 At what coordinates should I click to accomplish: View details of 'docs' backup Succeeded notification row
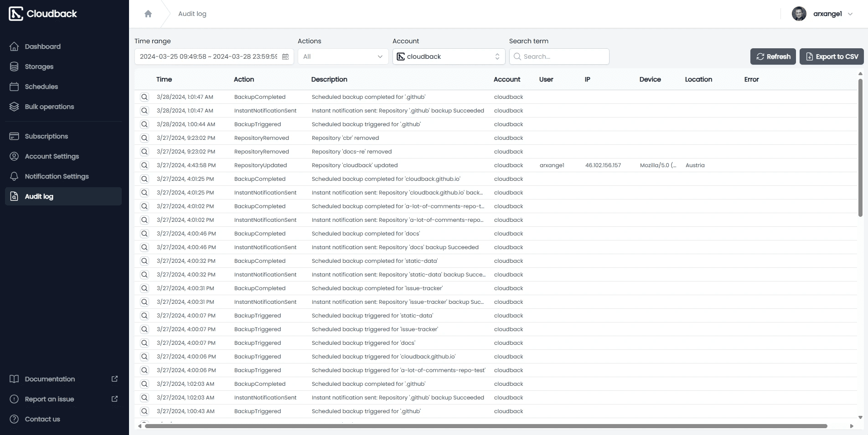click(145, 247)
